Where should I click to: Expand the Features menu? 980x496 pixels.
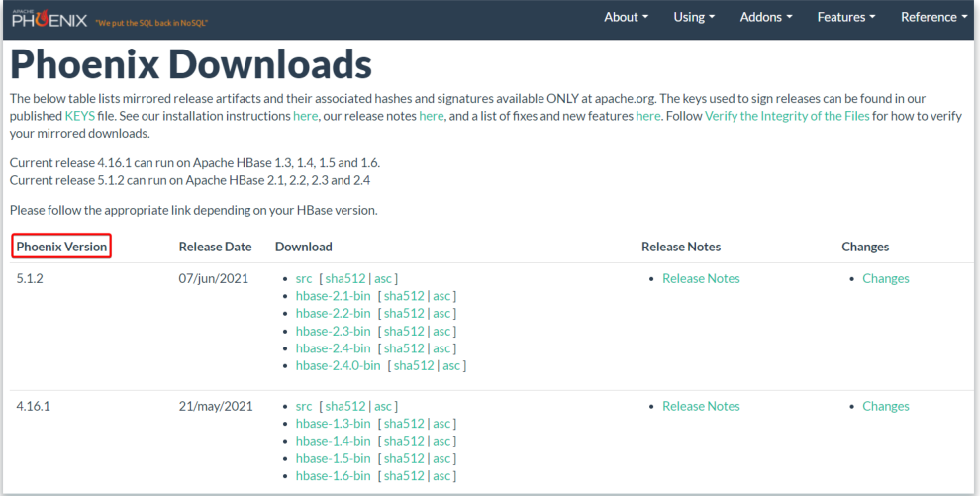[846, 18]
